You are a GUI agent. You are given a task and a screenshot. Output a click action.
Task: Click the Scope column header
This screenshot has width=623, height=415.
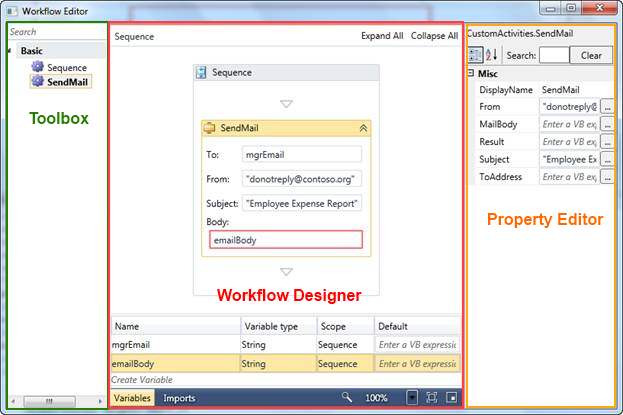(x=345, y=326)
